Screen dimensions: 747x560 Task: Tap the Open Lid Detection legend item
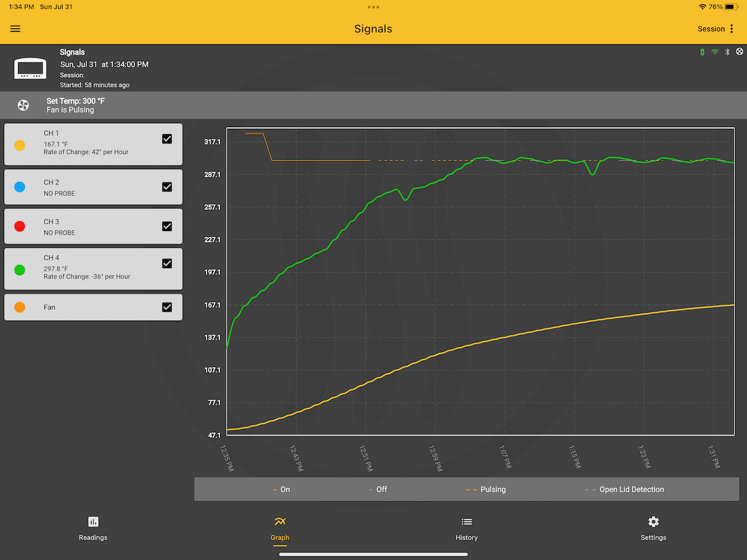(624, 489)
